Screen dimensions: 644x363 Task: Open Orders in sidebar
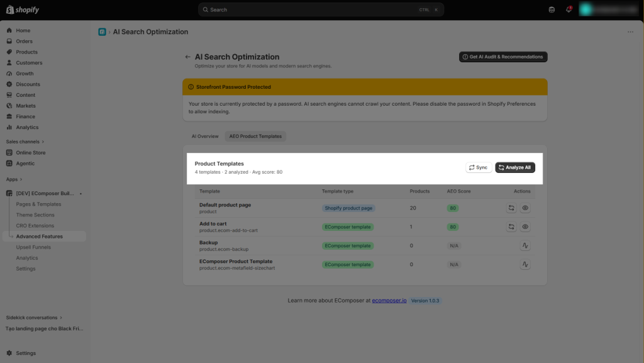[x=25, y=41]
